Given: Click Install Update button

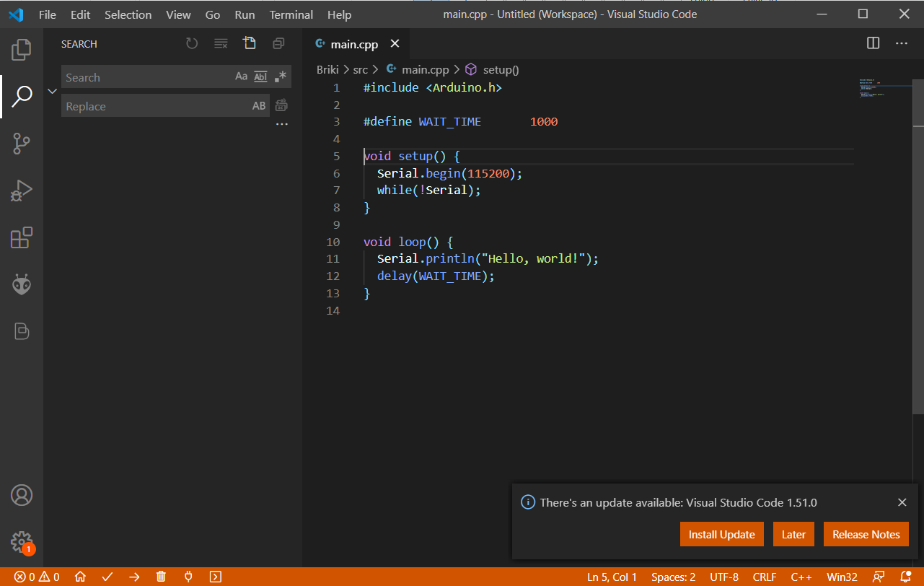Looking at the screenshot, I should [721, 535].
